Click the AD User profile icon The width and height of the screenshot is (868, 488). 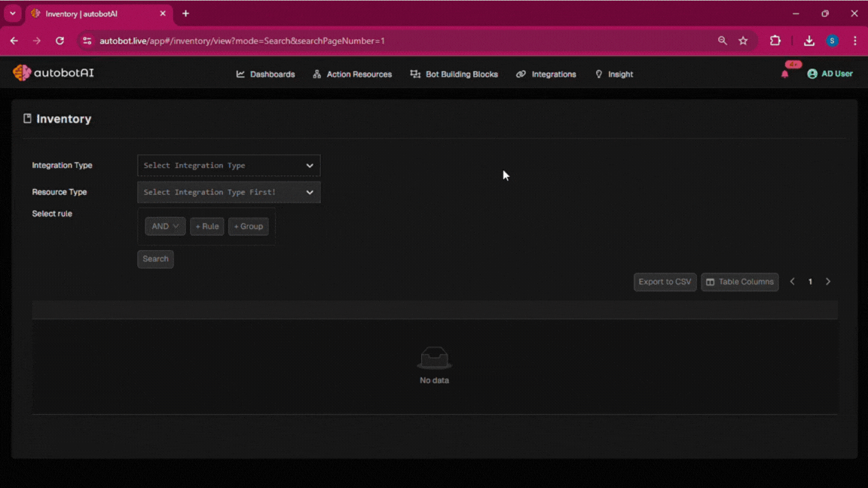(812, 74)
